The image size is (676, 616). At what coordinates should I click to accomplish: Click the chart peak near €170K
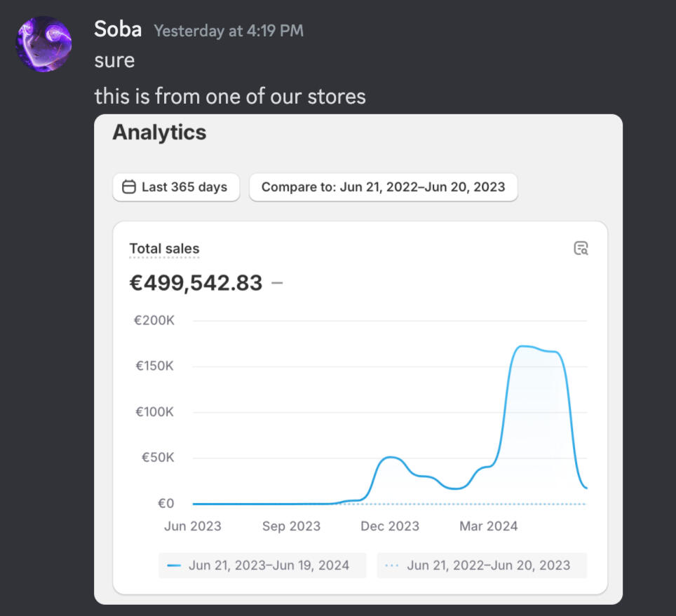pyautogui.click(x=522, y=346)
